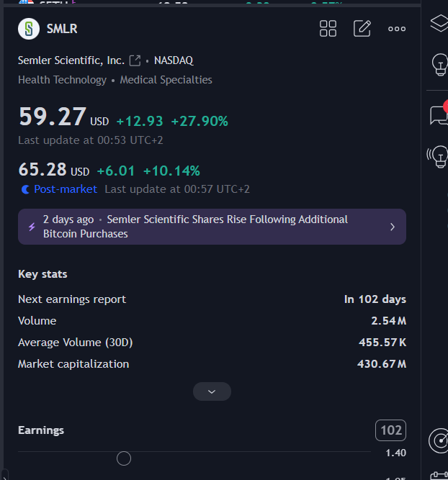Click the 102 days earnings badge
The height and width of the screenshot is (480, 448).
point(390,430)
